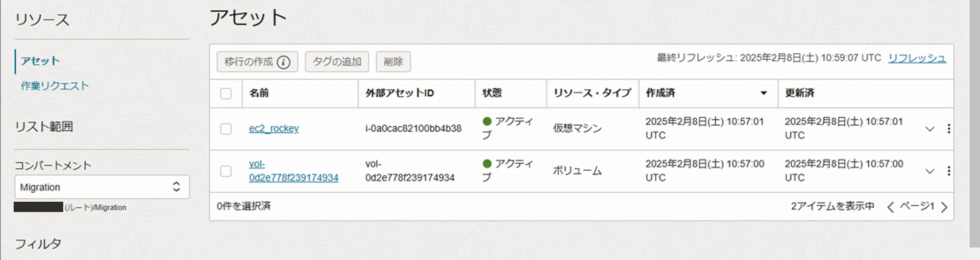Image resolution: width=980 pixels, height=260 pixels.
Task: Check the vol-0d2e778f239174934 row checkbox
Action: click(226, 171)
